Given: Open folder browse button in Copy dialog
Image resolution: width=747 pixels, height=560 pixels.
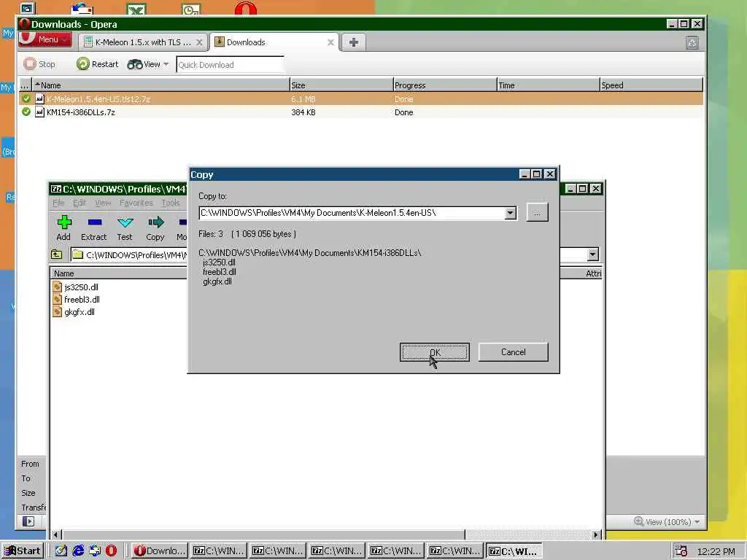Looking at the screenshot, I should coord(537,212).
